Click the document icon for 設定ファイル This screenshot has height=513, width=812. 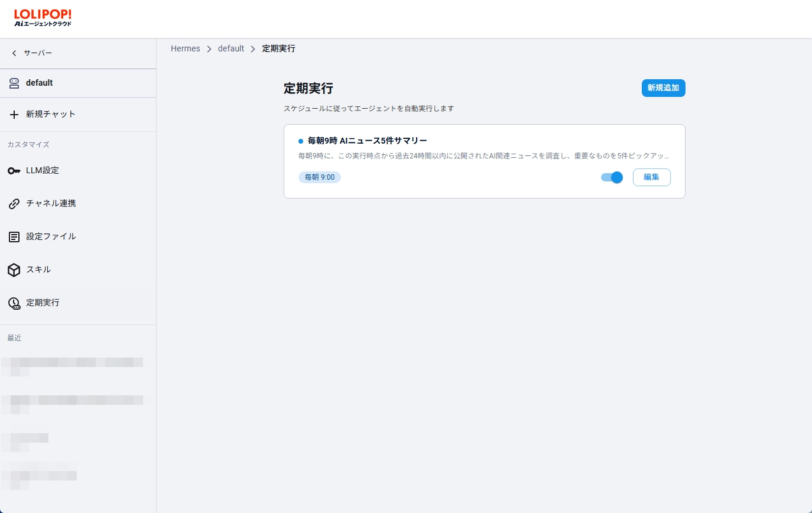(14, 237)
